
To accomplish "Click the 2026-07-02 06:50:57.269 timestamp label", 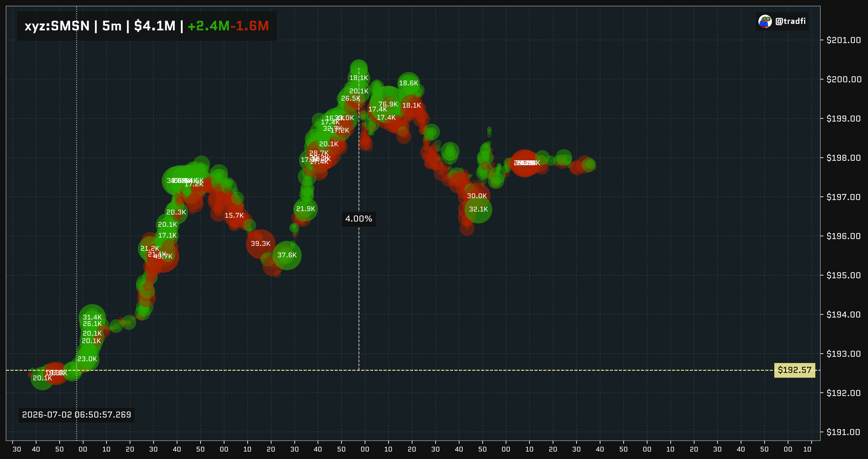I will pos(76,415).
